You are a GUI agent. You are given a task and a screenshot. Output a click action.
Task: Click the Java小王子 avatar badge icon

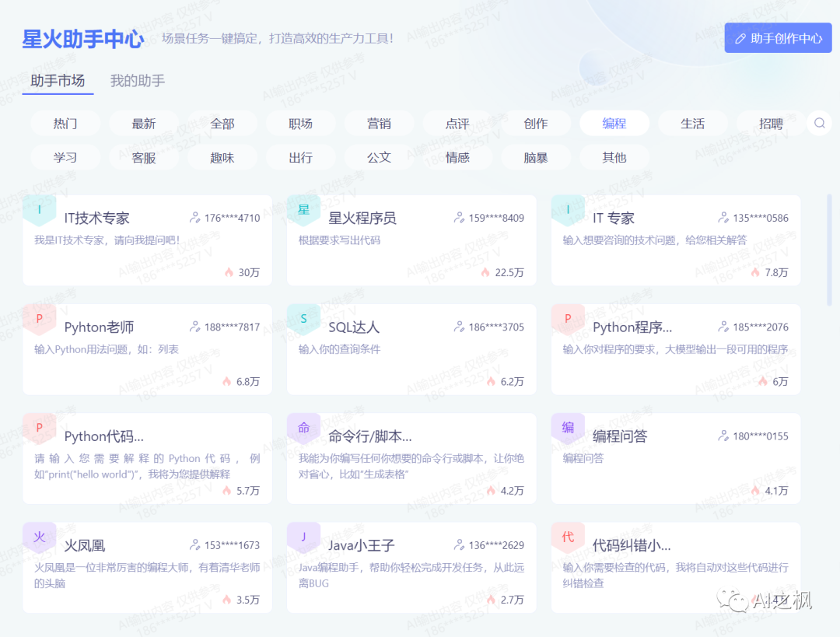click(x=303, y=537)
